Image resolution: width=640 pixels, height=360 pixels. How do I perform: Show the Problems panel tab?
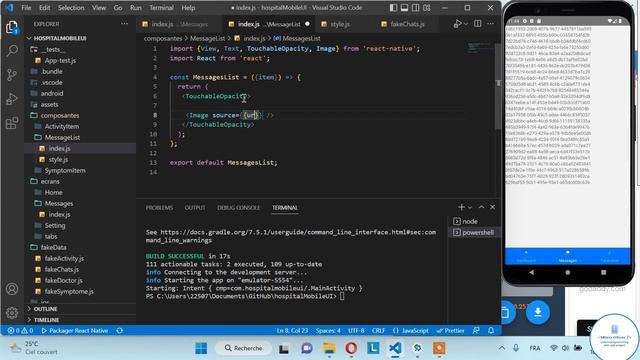[x=159, y=208]
